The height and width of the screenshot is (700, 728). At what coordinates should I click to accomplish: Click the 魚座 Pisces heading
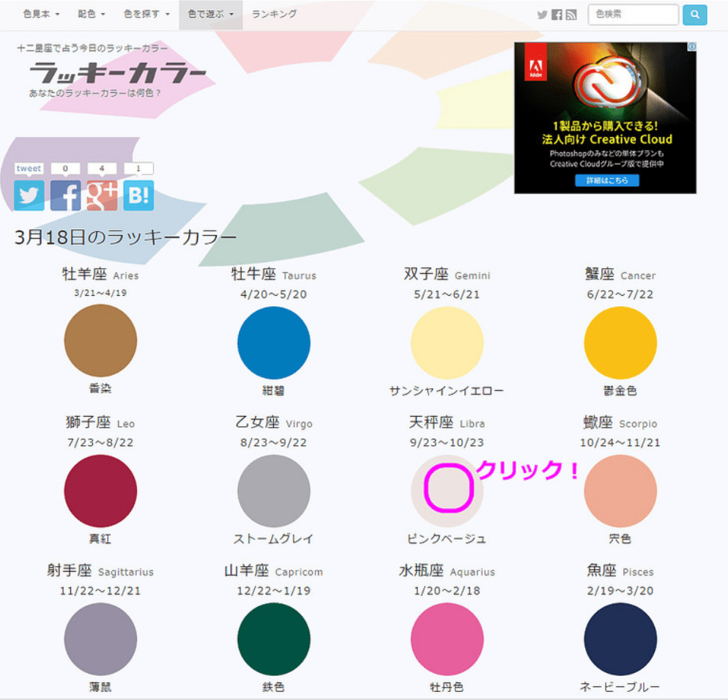click(620, 570)
